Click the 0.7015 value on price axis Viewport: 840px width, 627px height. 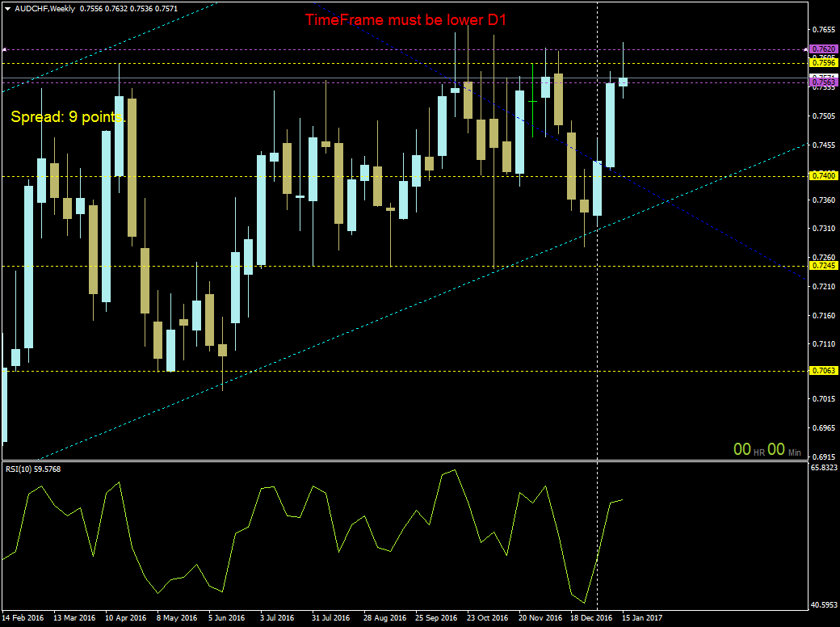tap(824, 399)
